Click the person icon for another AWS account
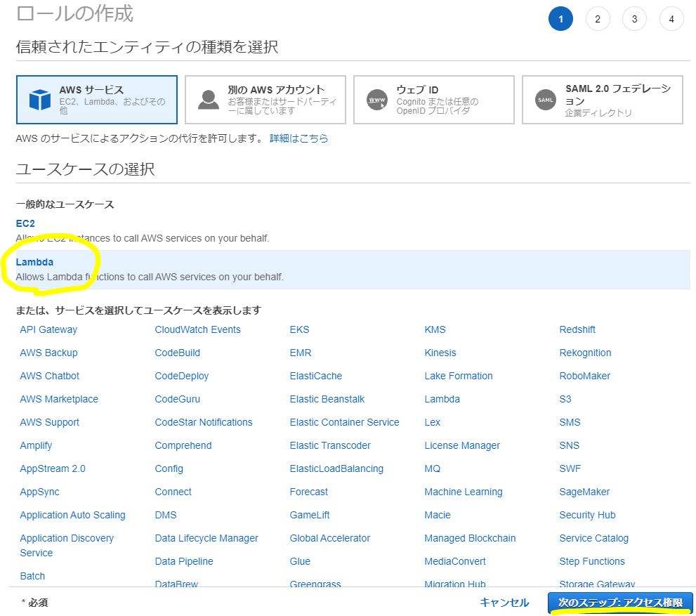The width and height of the screenshot is (696, 616). [208, 100]
